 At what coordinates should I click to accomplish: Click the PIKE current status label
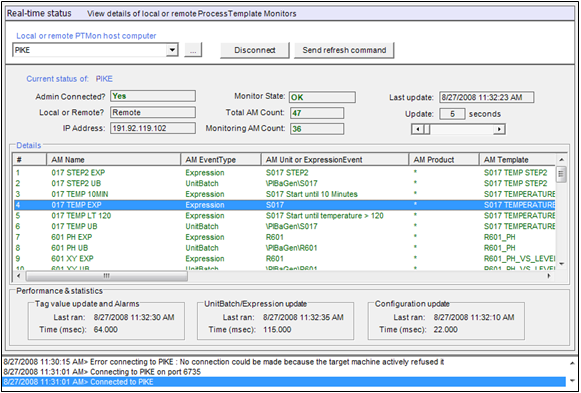(104, 79)
